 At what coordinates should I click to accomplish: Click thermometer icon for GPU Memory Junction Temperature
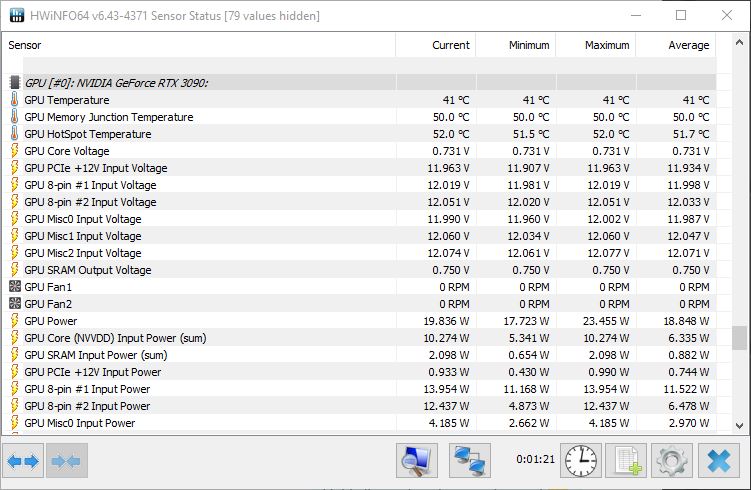coord(15,116)
